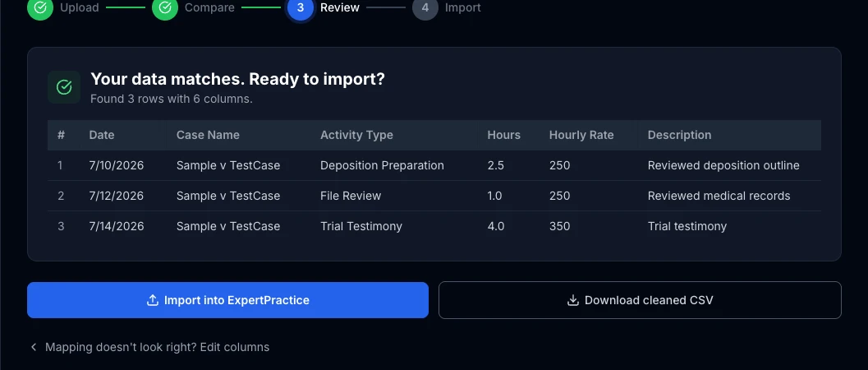Screen dimensions: 868x370
Task: Select the 2.5 hours value
Action: [x=495, y=165]
